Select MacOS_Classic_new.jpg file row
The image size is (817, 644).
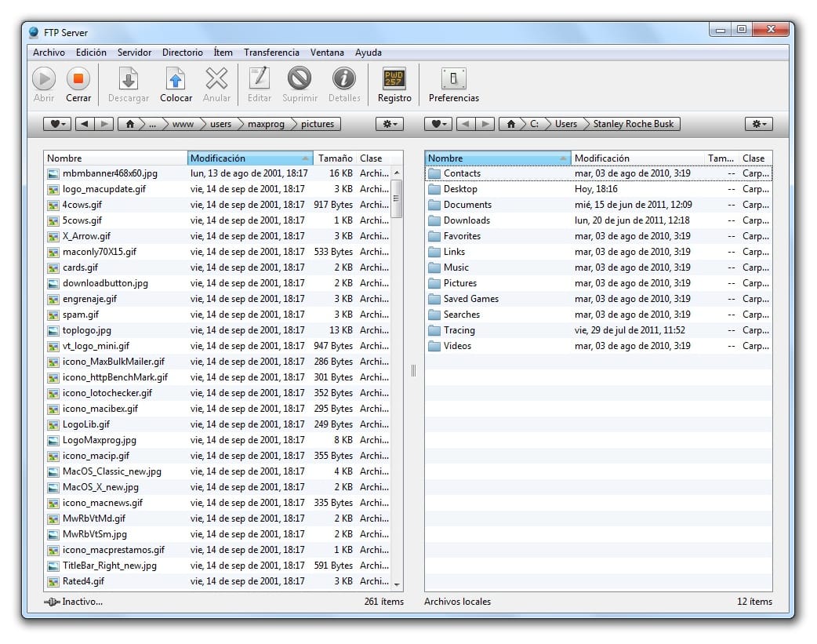(x=216, y=471)
